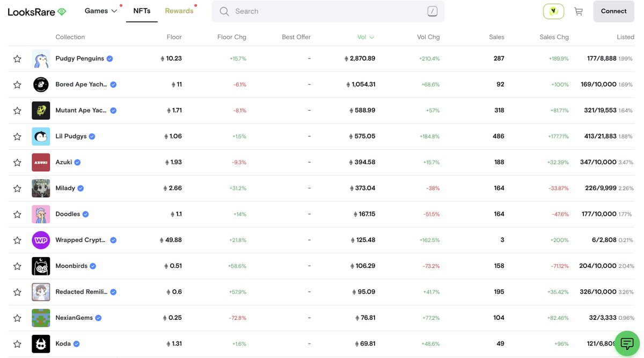
Task: Star the Koda collection
Action: point(17,344)
